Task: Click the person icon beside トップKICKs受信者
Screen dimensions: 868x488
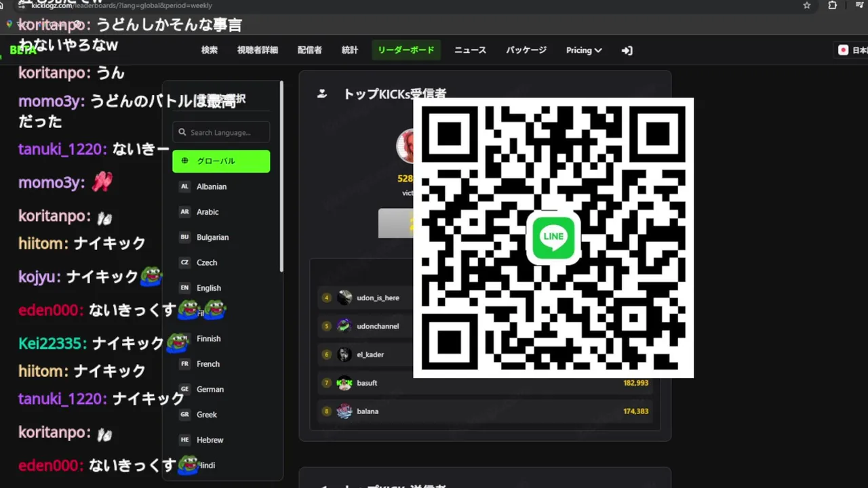Action: pyautogui.click(x=322, y=94)
